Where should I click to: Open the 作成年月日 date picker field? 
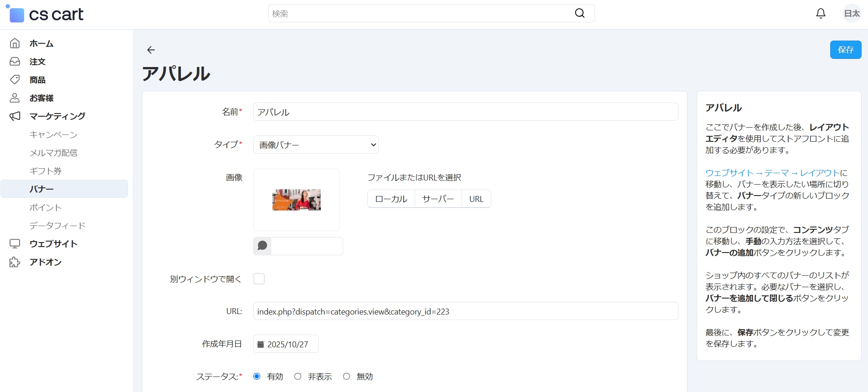coord(286,344)
